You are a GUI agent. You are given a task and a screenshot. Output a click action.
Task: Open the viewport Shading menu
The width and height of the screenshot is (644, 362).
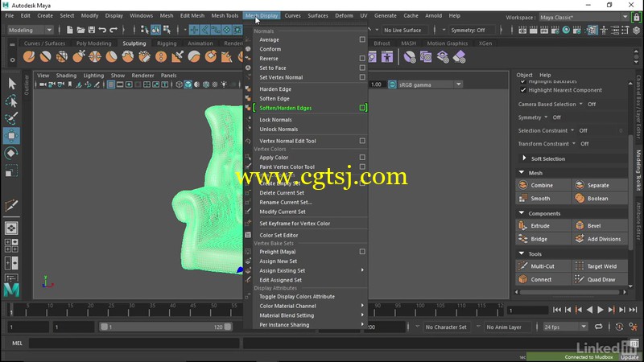66,76
